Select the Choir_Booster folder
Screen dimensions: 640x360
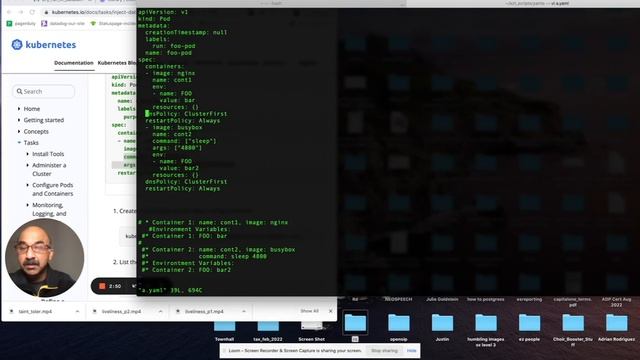pos(573,330)
